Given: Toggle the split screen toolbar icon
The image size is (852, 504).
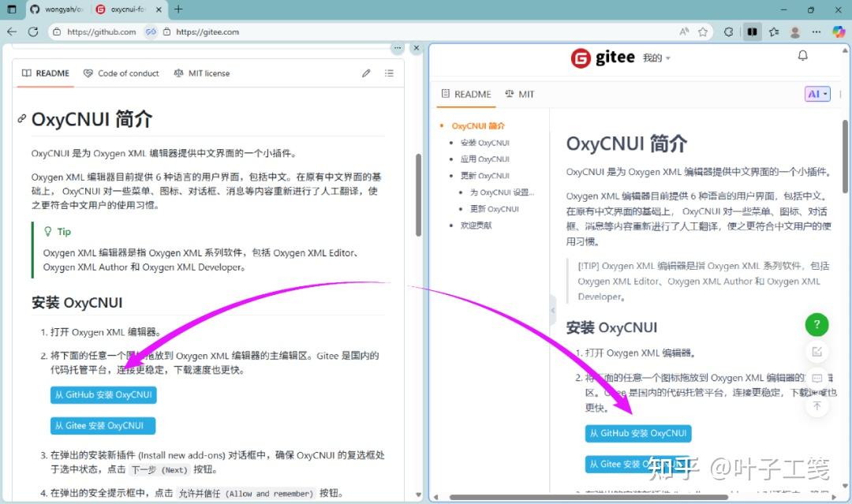Looking at the screenshot, I should pyautogui.click(x=752, y=32).
